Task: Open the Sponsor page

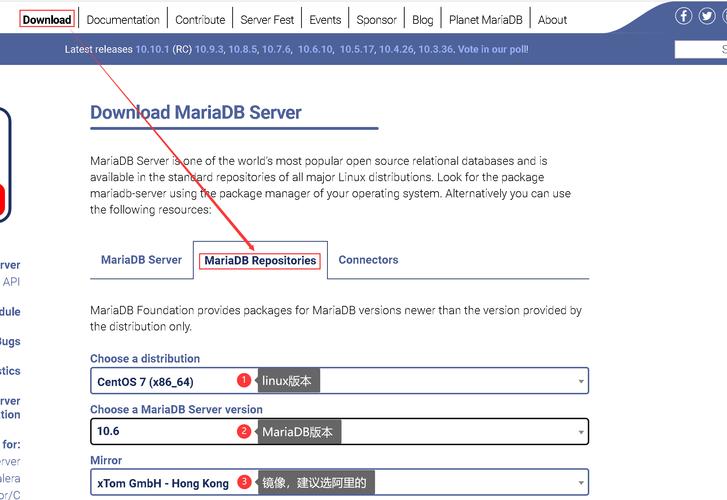Action: tap(376, 20)
